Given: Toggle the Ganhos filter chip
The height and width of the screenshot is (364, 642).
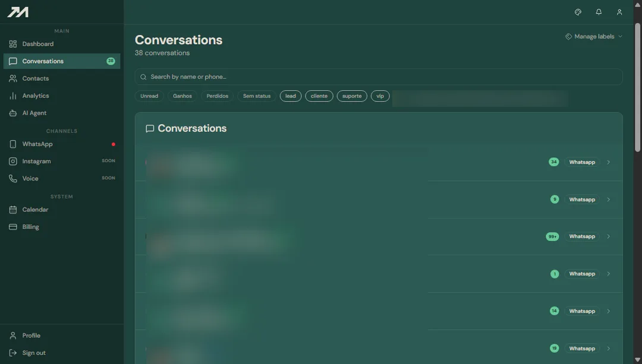Looking at the screenshot, I should click(x=182, y=96).
